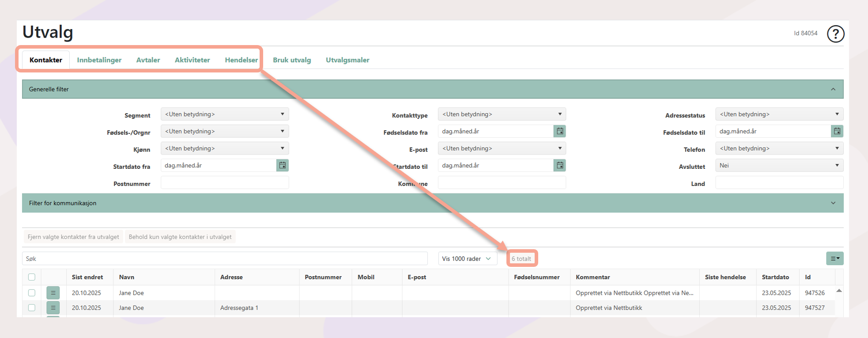
Task: Open the Kjønn dropdown
Action: pos(225,148)
